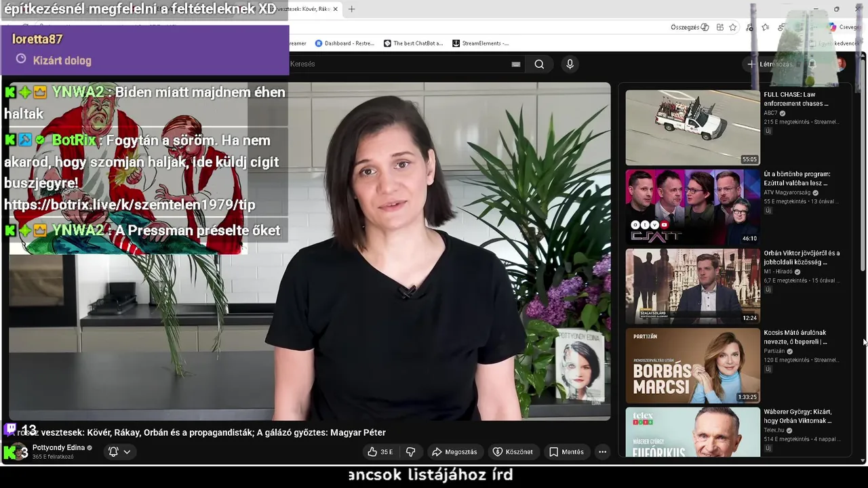Click the YouTube search magnifier button

coord(539,64)
